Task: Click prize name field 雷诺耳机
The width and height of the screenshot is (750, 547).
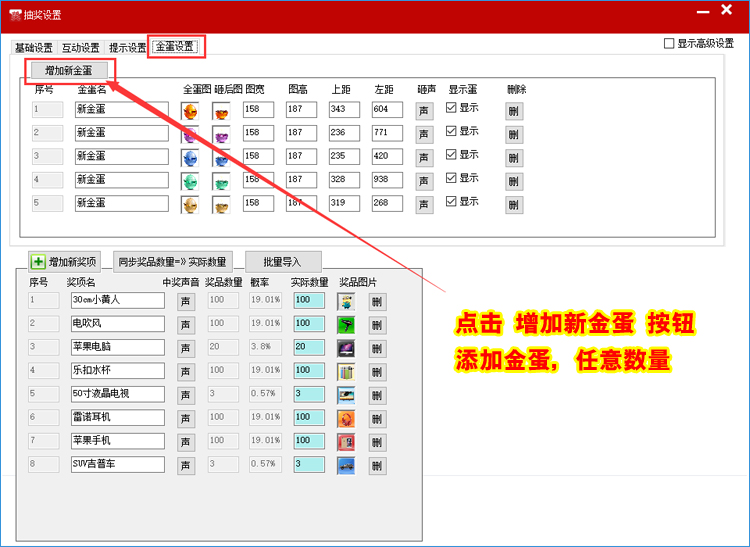Action: point(118,417)
